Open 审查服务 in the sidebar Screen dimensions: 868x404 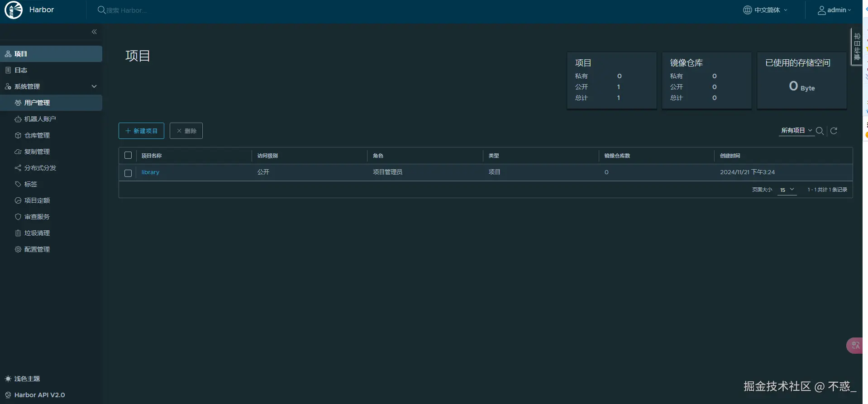[x=51, y=217]
